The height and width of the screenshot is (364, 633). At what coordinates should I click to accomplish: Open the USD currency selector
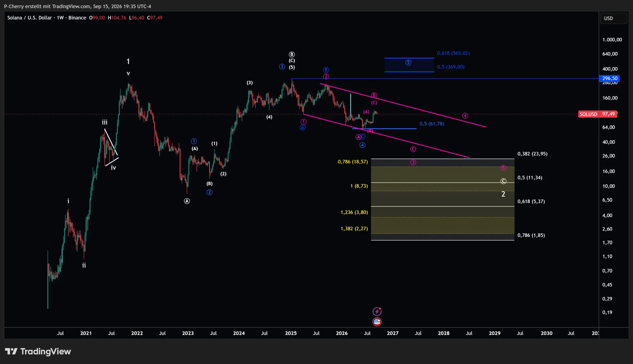[x=613, y=18]
